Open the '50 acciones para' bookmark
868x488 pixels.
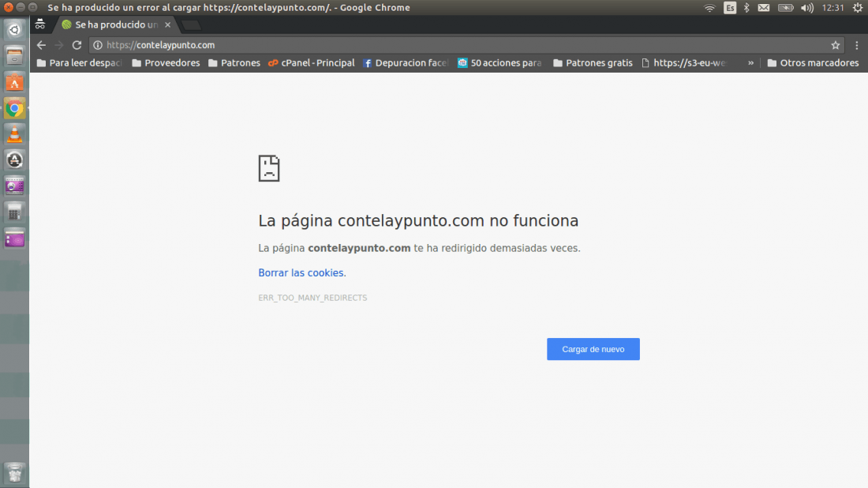coord(499,63)
